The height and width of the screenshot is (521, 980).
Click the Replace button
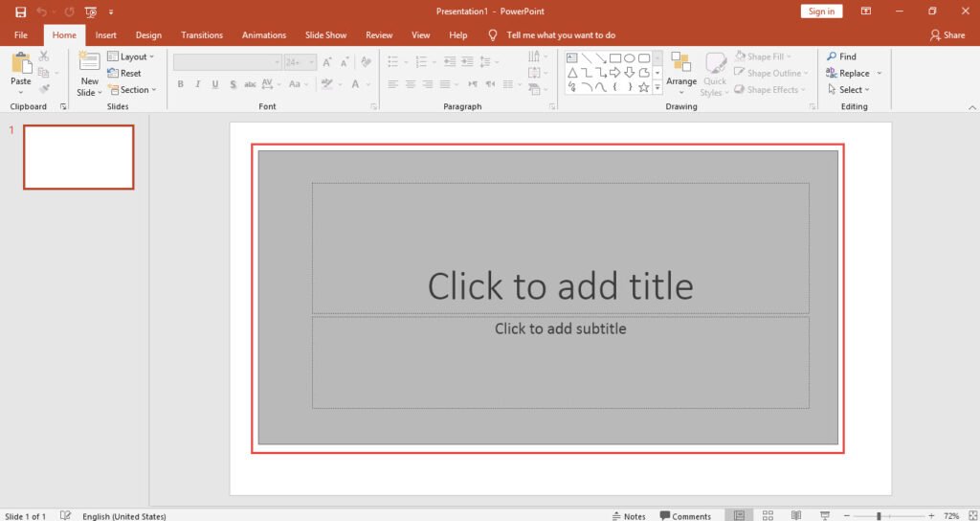click(848, 73)
